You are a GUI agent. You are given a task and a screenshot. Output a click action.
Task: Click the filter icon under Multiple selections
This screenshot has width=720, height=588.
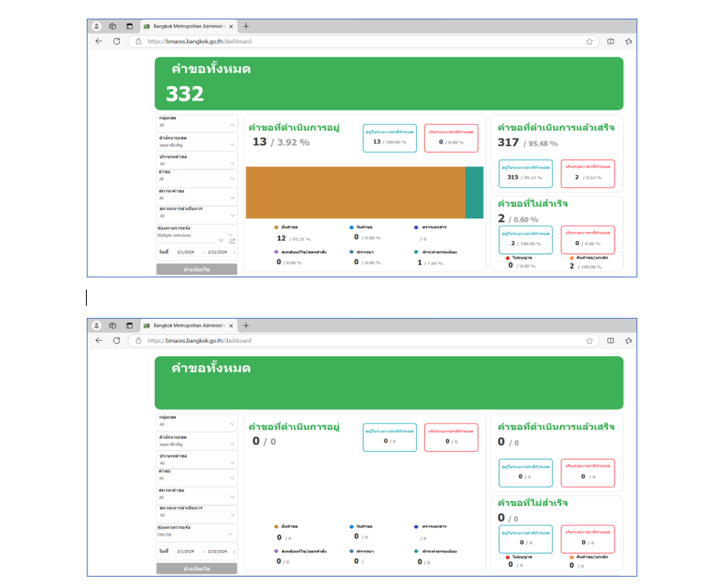point(221,242)
